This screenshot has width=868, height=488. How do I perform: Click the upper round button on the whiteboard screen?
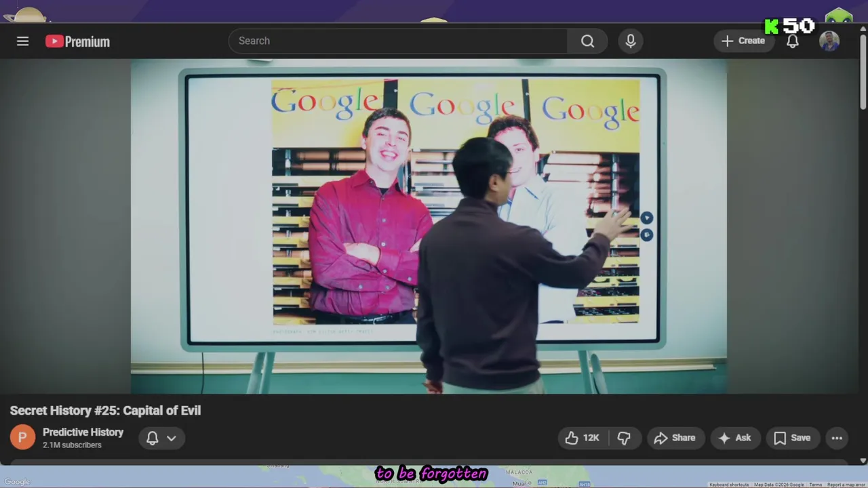[x=646, y=218]
